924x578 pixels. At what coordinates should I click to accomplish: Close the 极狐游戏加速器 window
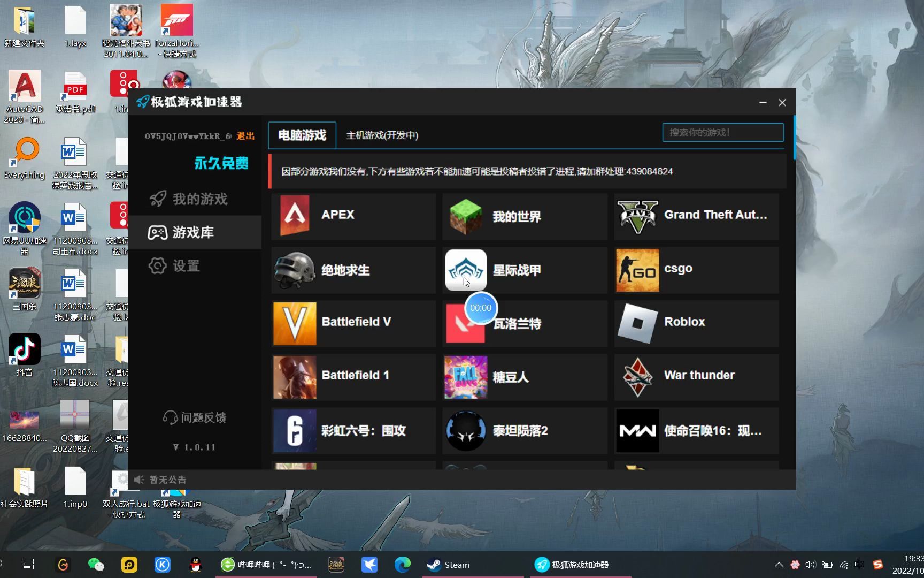click(x=782, y=102)
